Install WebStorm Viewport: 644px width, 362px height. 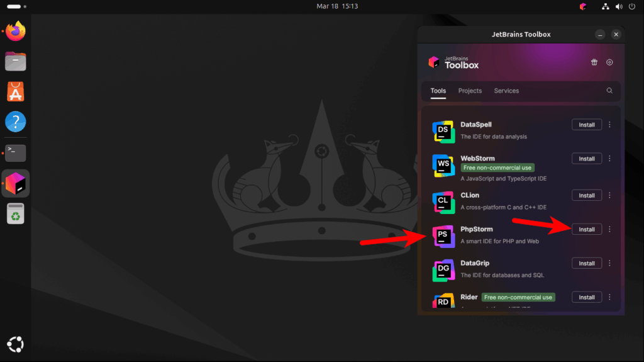pyautogui.click(x=587, y=159)
